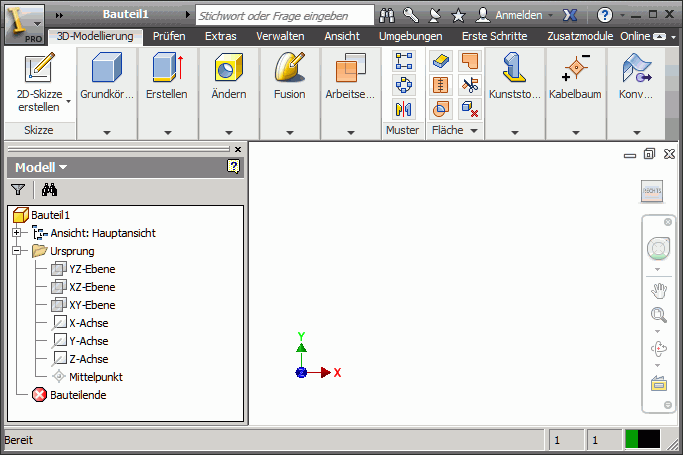The height and width of the screenshot is (455, 683).
Task: Activate the Pan hand tool in navigation bar
Action: [658, 291]
